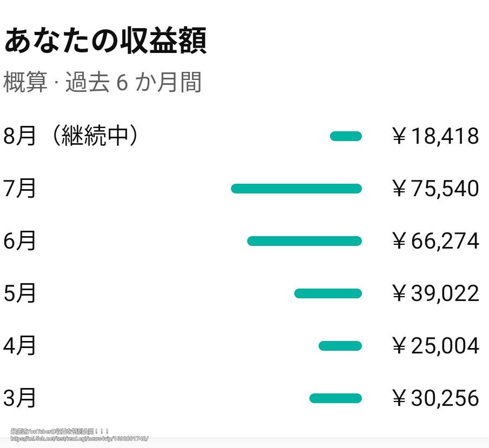This screenshot has height=448, width=489.
Task: Click the ￥30,256 amount
Action: pos(435,398)
